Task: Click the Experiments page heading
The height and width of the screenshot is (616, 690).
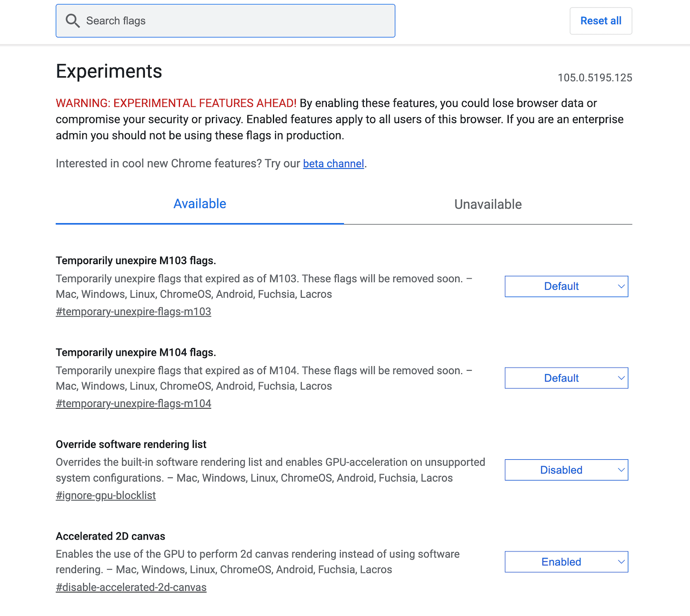Action: pyautogui.click(x=109, y=71)
